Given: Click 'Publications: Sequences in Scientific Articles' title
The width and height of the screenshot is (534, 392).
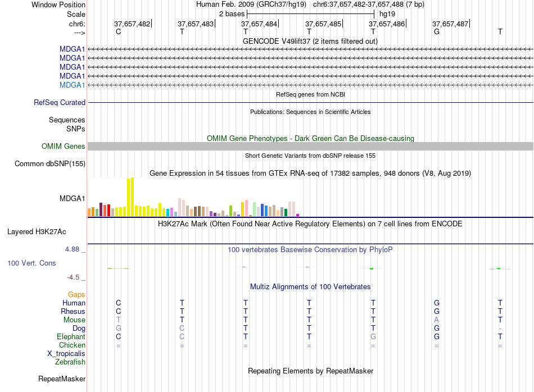Looking at the screenshot, I should [310, 112].
